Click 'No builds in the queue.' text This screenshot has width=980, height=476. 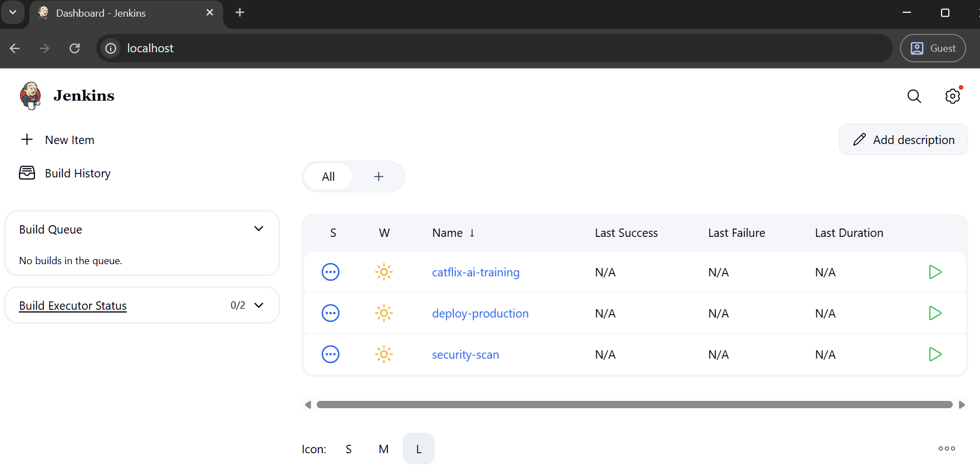pyautogui.click(x=71, y=261)
